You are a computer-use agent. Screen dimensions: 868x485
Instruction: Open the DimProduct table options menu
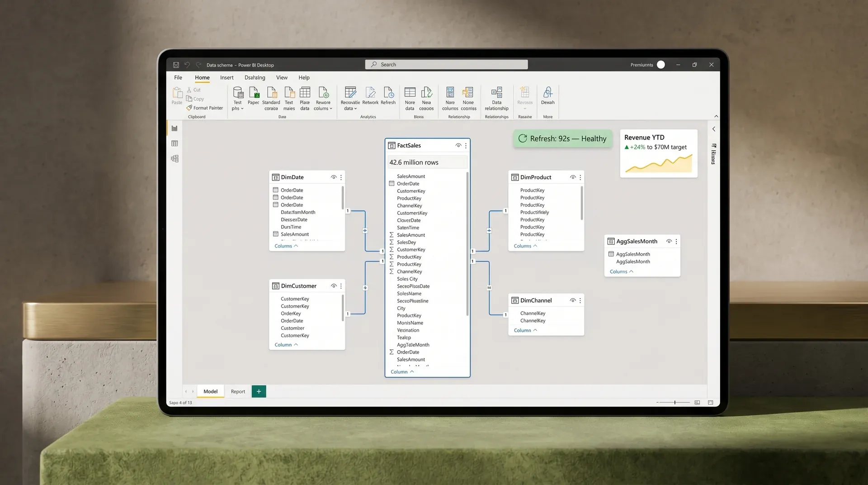[580, 177]
